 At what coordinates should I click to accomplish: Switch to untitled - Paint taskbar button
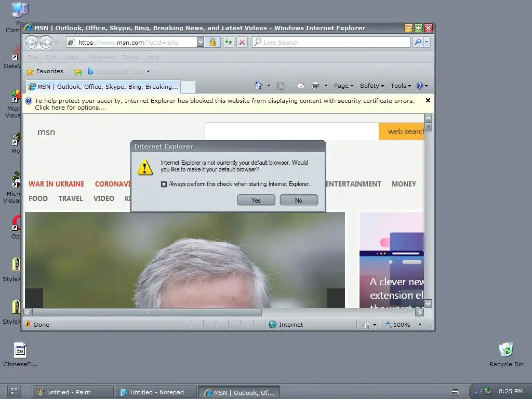coord(73,392)
